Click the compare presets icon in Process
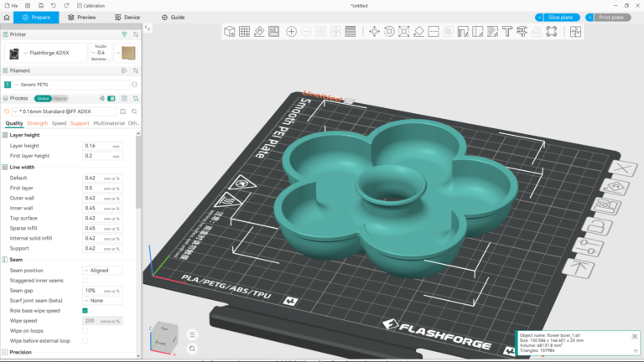The image size is (644, 362). [x=136, y=99]
